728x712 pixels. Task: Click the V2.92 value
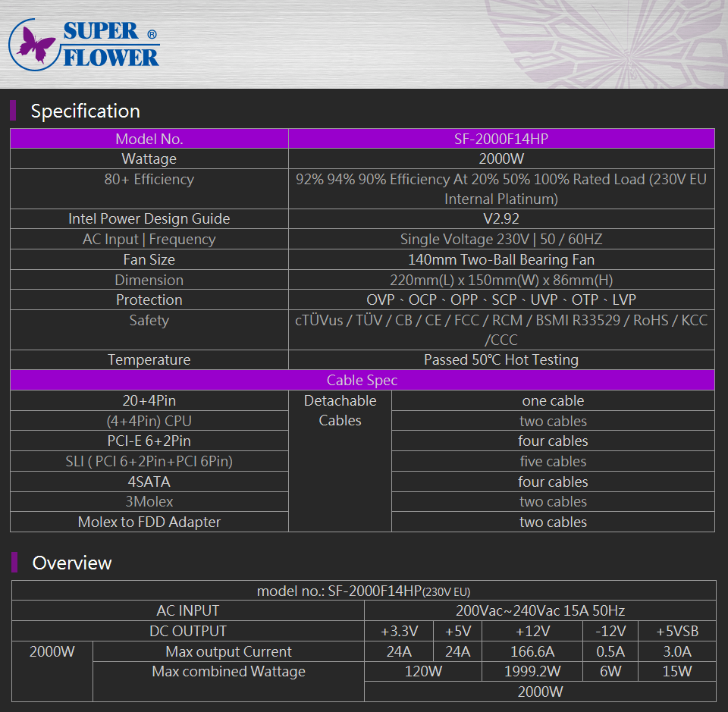tap(501, 218)
